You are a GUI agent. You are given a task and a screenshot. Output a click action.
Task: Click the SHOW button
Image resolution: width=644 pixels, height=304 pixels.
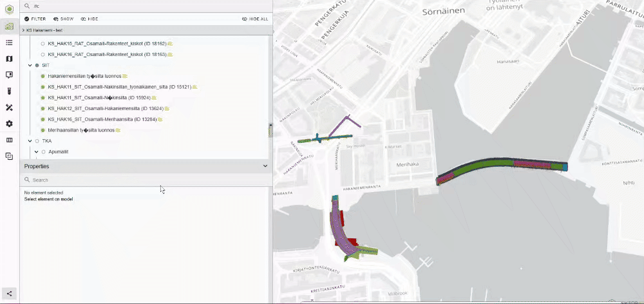[63, 19]
